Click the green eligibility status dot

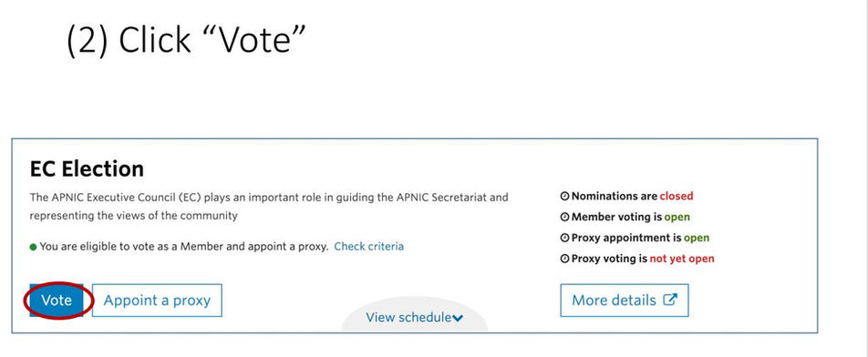tap(33, 247)
